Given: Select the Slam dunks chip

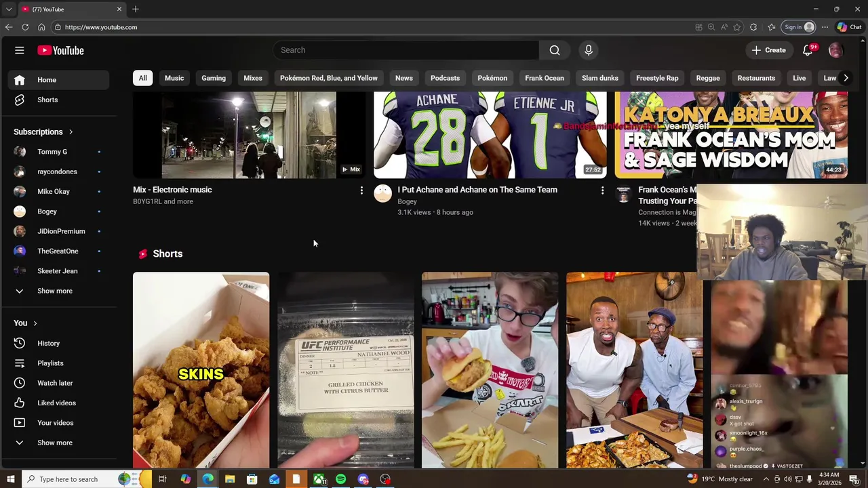Looking at the screenshot, I should [x=600, y=78].
